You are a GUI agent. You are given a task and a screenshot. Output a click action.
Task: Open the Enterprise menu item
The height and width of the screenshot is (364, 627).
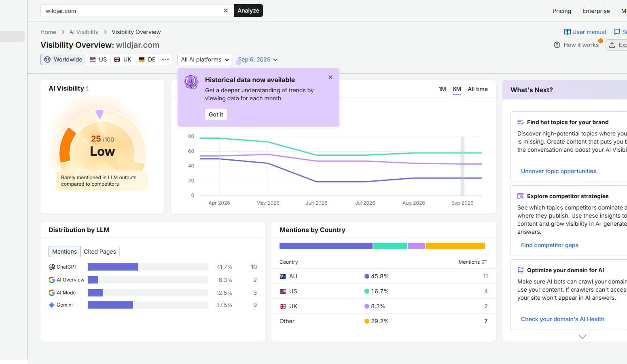click(596, 11)
